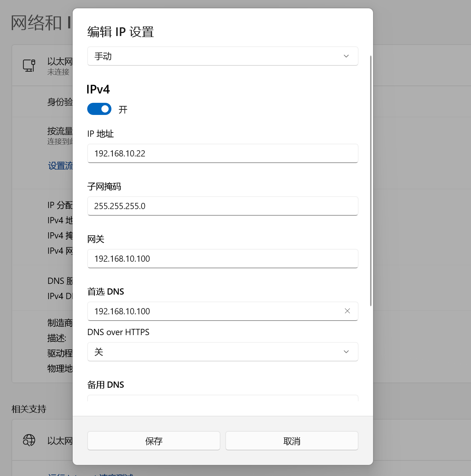Screen dimensions: 471x476
Task: Click the 备用 DNS input field
Action: 223,398
